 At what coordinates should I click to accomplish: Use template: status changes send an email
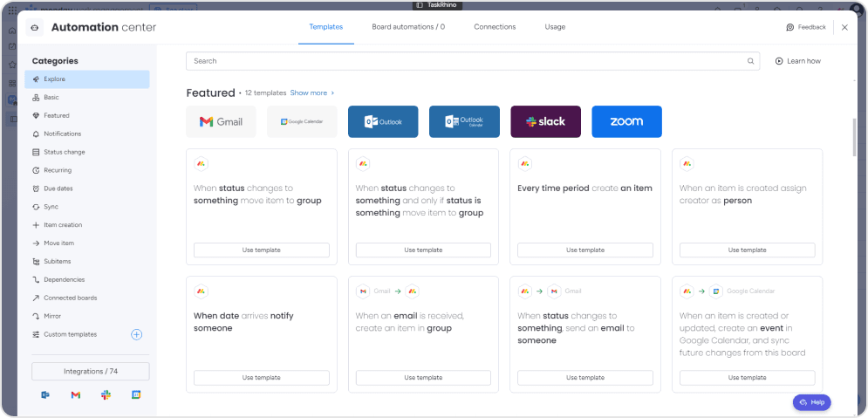(x=585, y=378)
